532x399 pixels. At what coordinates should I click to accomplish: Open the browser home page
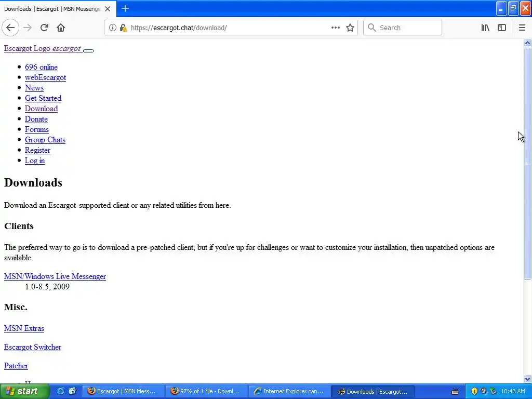(x=61, y=28)
